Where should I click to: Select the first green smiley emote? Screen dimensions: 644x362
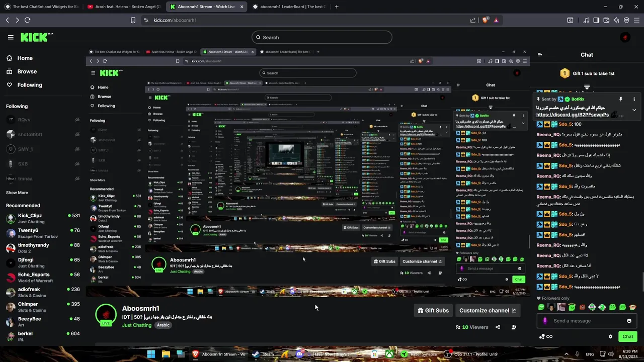(541, 307)
